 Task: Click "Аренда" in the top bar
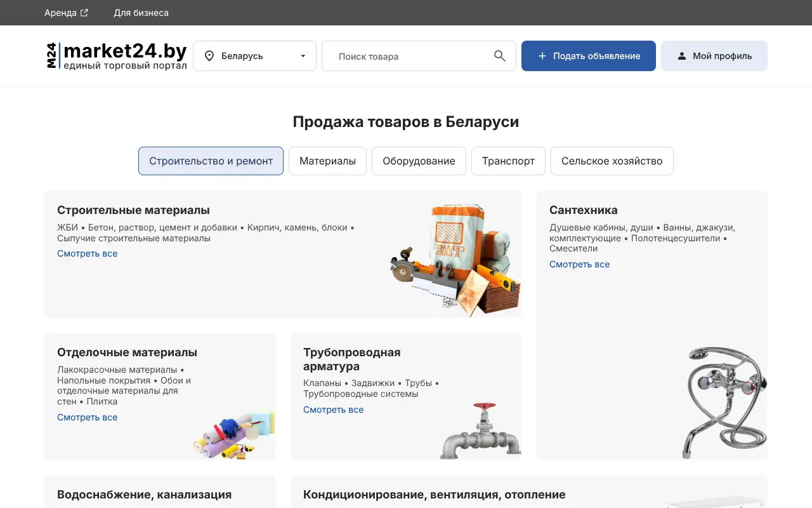pyautogui.click(x=59, y=13)
